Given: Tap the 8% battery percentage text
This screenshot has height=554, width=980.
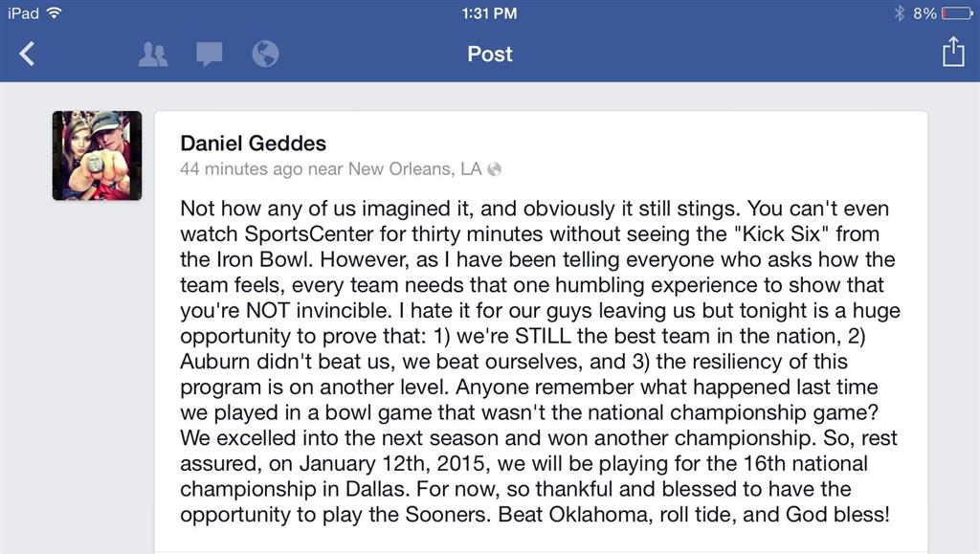Looking at the screenshot, I should 924,13.
